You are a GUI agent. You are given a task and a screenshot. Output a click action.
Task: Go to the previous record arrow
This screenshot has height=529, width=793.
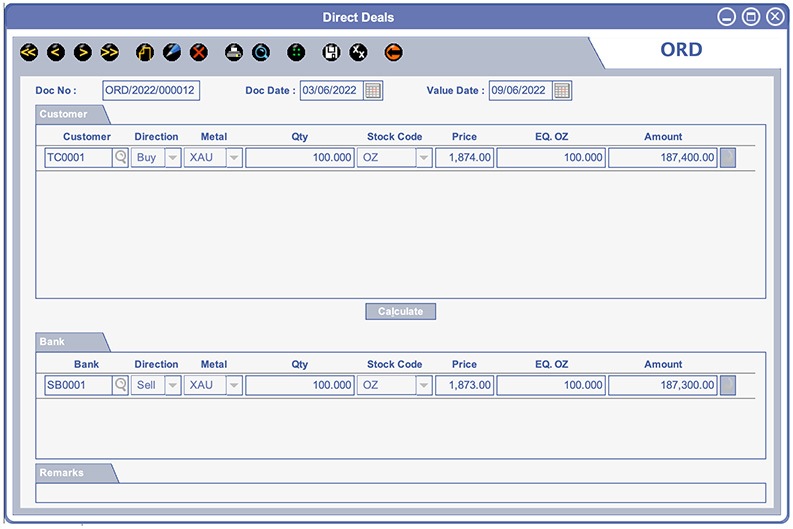pyautogui.click(x=56, y=52)
